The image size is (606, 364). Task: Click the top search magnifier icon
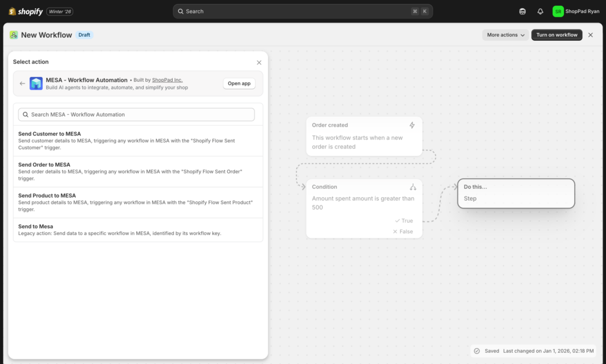click(x=180, y=12)
